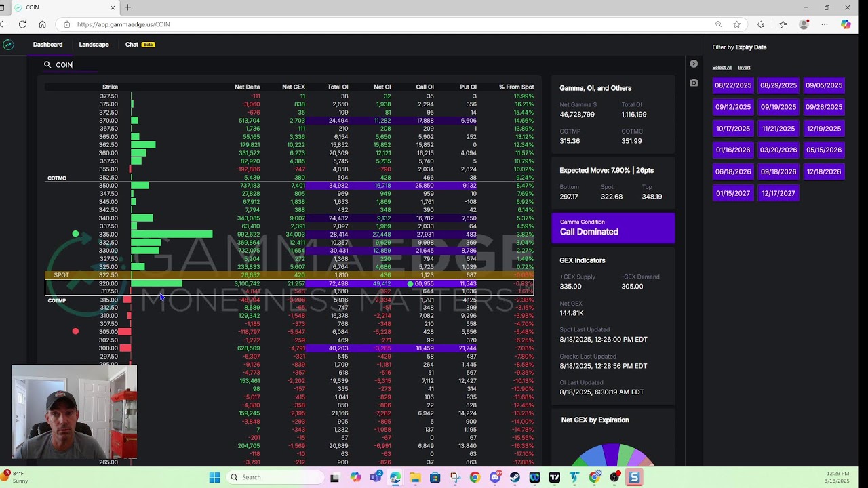868x488 pixels.
Task: Toggle the 06/18/2026 expiry filter
Action: point(733,171)
